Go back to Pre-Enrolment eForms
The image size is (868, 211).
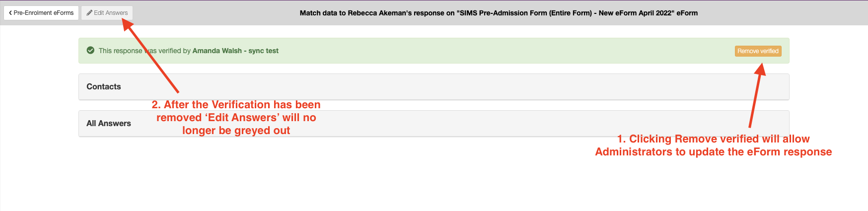[x=41, y=13]
